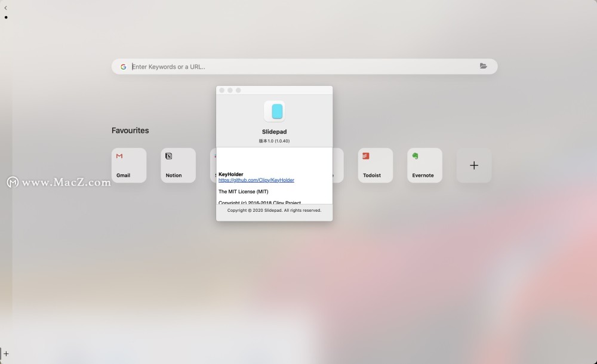Open the folder icon in search bar
Image resolution: width=597 pixels, height=364 pixels.
(483, 66)
